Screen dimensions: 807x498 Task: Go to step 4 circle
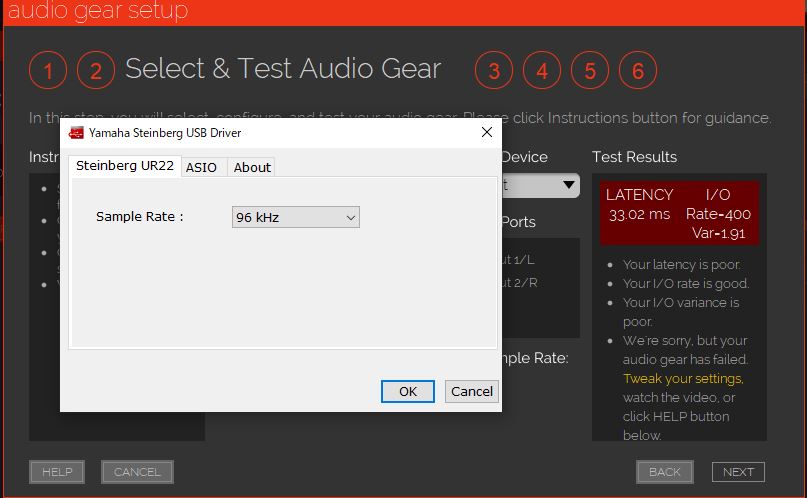542,71
